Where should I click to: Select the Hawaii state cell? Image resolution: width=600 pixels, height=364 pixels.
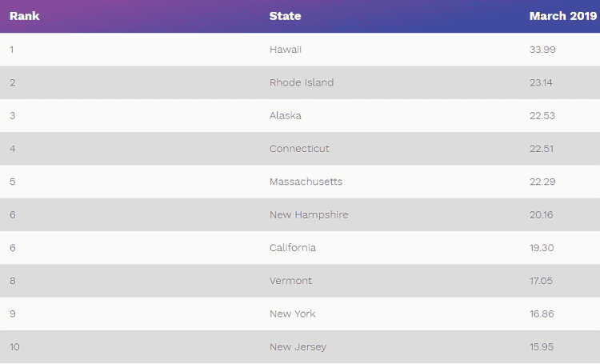pyautogui.click(x=286, y=50)
